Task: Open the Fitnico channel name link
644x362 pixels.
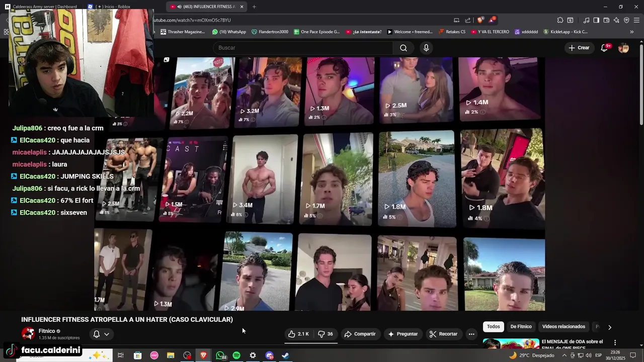Action: coord(47,331)
